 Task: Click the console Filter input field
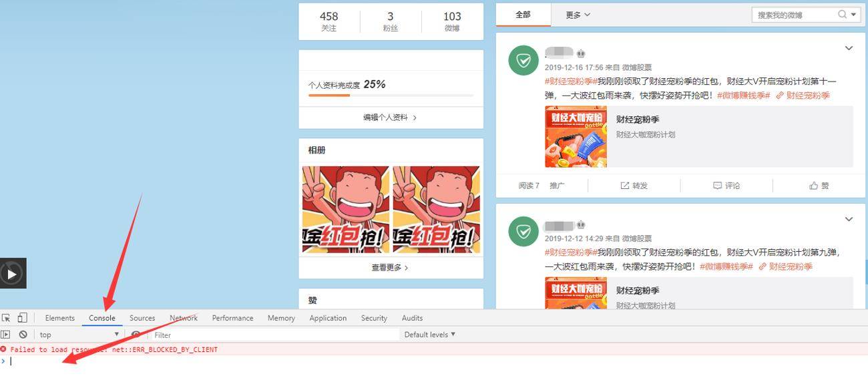click(274, 335)
